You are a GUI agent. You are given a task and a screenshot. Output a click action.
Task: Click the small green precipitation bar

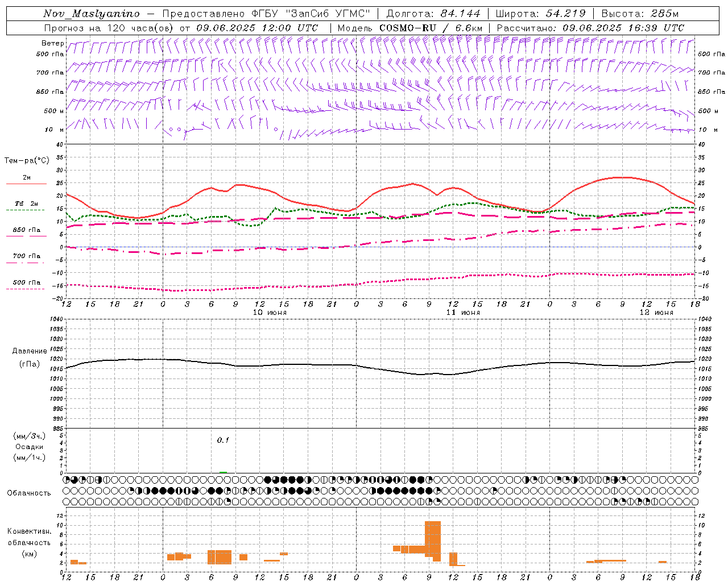[224, 472]
